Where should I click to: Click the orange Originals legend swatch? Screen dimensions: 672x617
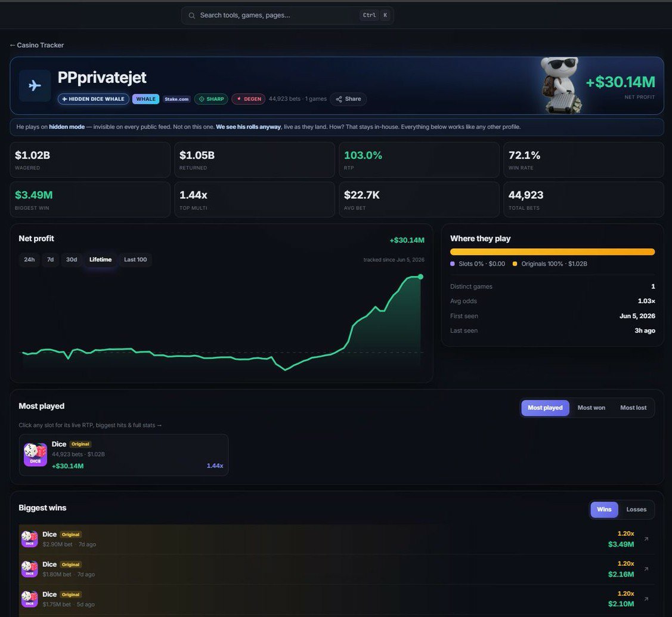pyautogui.click(x=515, y=264)
